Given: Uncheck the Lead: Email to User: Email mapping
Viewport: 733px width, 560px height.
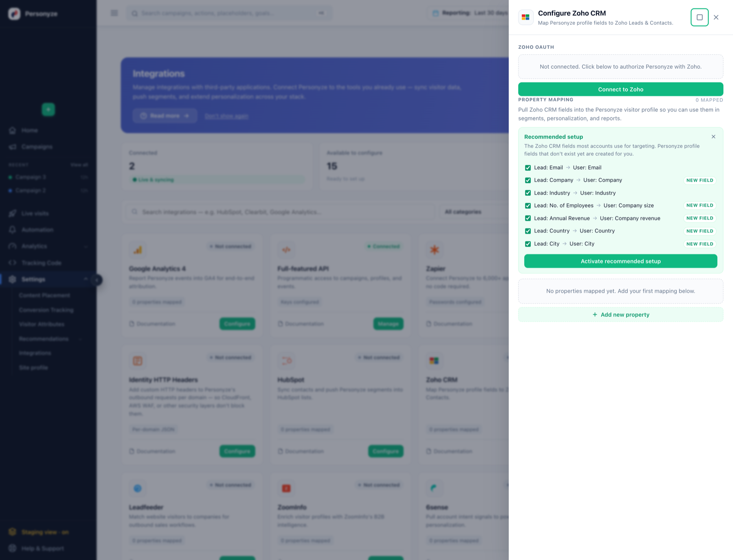Looking at the screenshot, I should point(528,168).
